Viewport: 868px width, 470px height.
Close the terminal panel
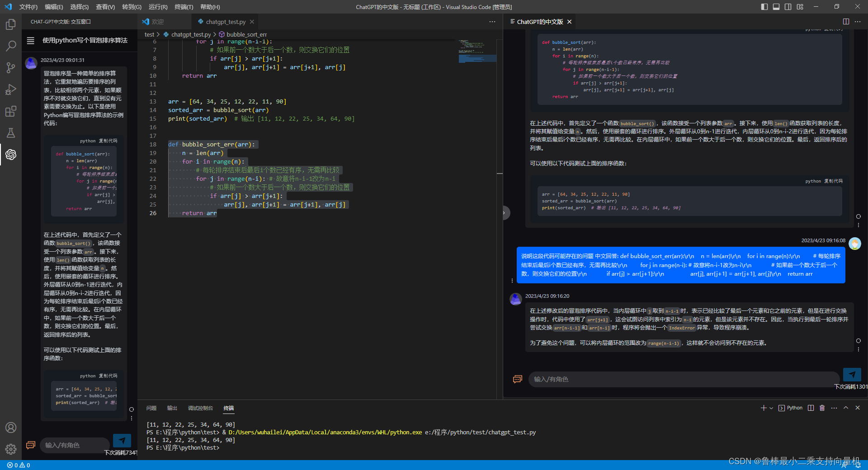[858, 408]
